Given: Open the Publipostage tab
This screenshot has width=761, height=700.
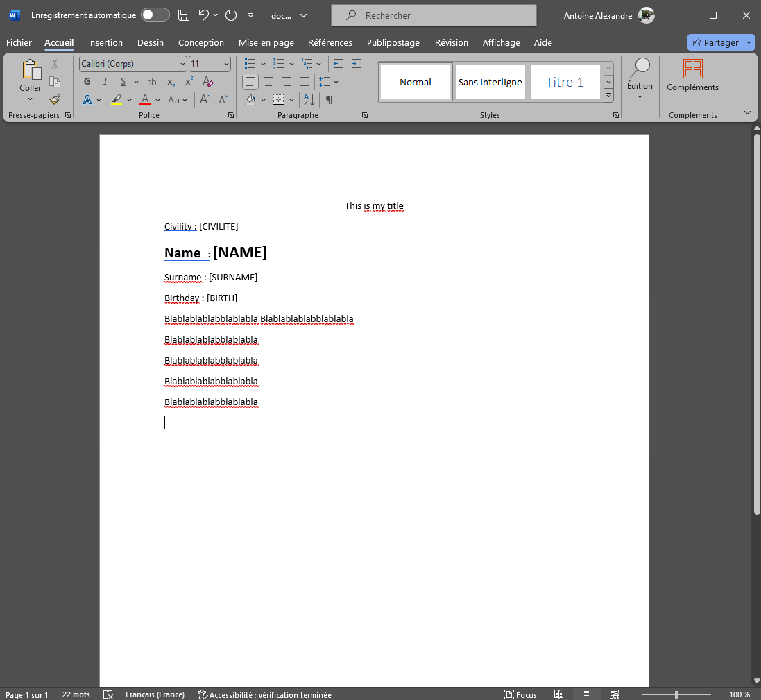Looking at the screenshot, I should coord(393,42).
